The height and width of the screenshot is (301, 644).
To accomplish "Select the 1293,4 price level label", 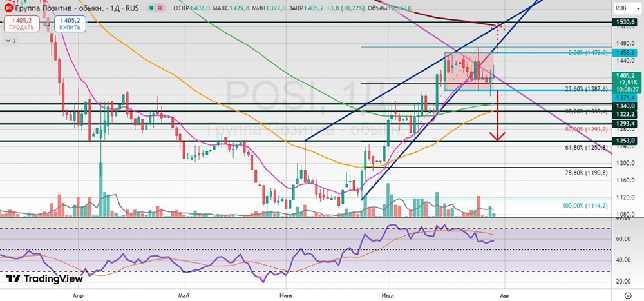I will pyautogui.click(x=625, y=123).
